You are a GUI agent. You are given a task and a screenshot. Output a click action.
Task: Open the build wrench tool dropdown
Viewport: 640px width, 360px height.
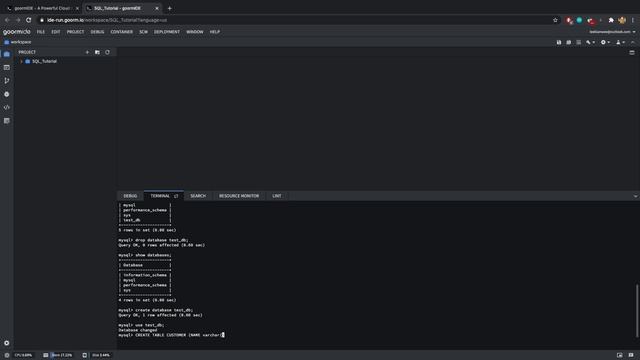coord(590,42)
